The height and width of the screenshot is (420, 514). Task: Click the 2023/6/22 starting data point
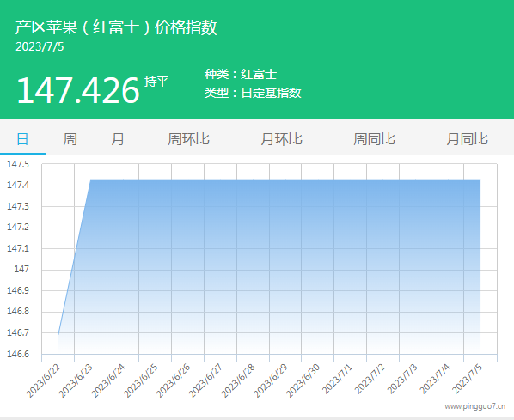click(x=58, y=334)
